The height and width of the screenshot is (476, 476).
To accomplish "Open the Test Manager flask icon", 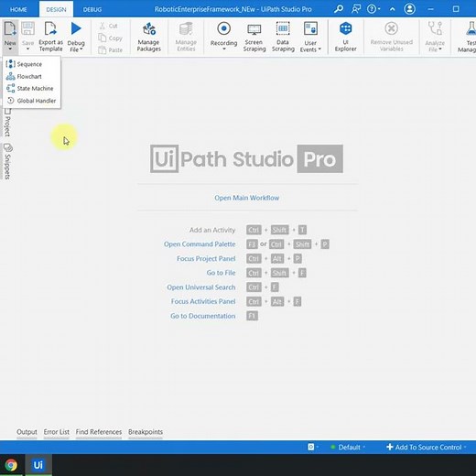I will tap(471, 28).
